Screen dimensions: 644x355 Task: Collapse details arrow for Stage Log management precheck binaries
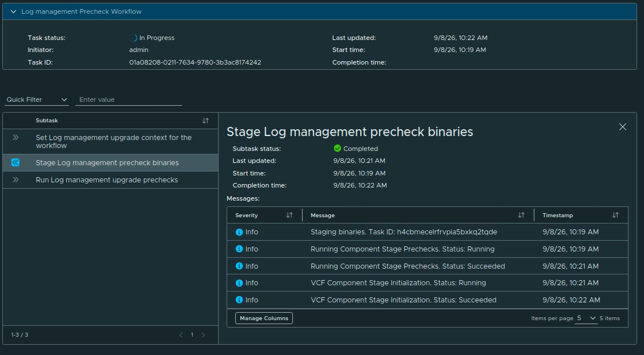tap(15, 162)
